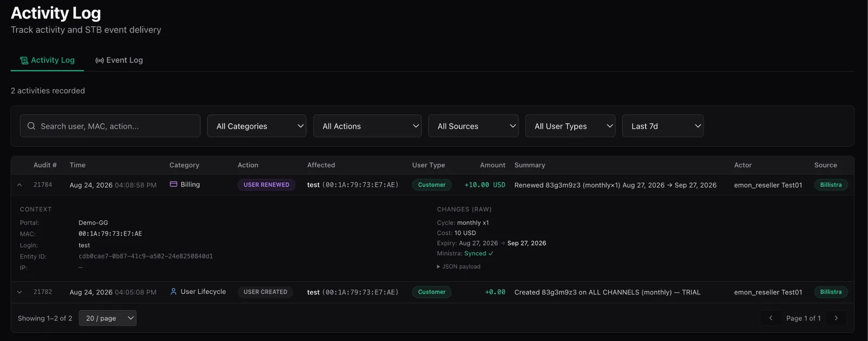Click affected user test in row 21782
Image resolution: width=868 pixels, height=341 pixels.
(313, 292)
